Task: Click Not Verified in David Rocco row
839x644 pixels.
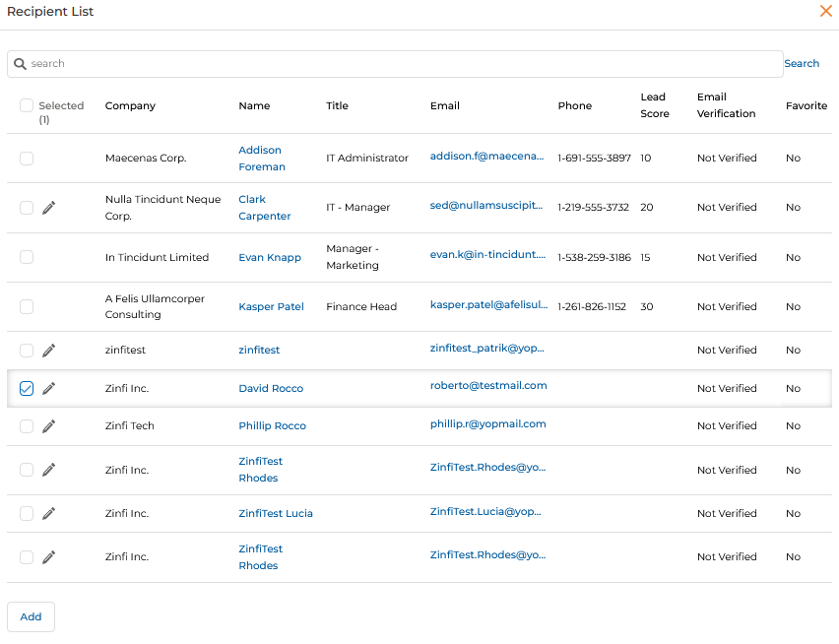Action: click(x=727, y=388)
